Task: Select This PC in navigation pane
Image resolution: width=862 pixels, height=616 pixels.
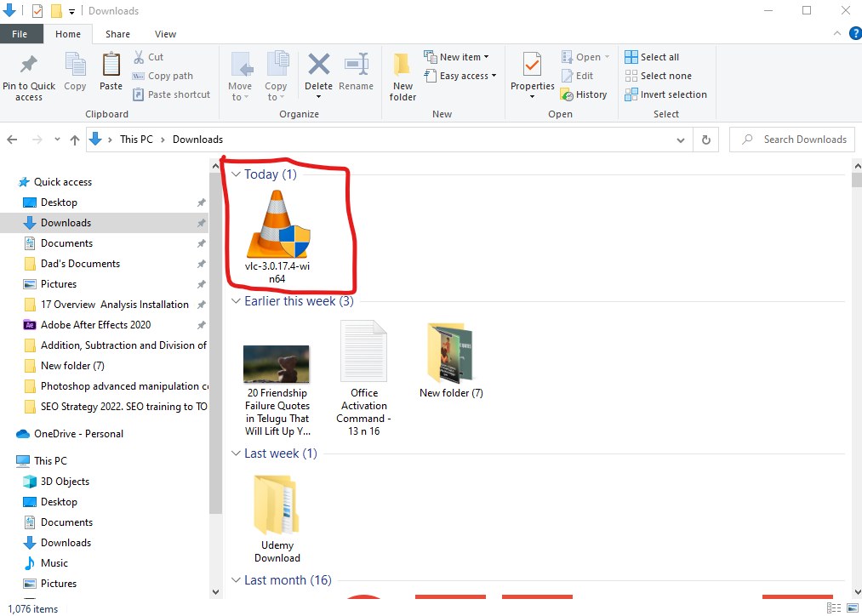Action: (x=50, y=461)
